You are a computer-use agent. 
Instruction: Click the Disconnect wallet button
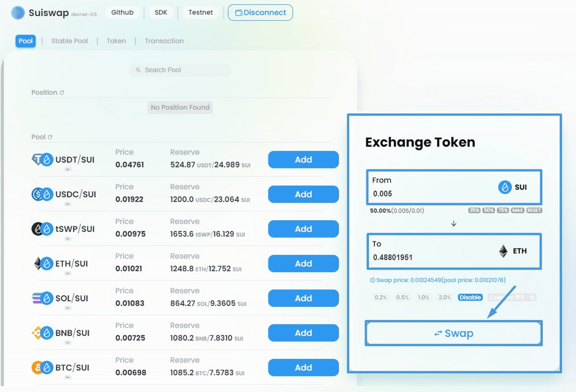click(260, 13)
